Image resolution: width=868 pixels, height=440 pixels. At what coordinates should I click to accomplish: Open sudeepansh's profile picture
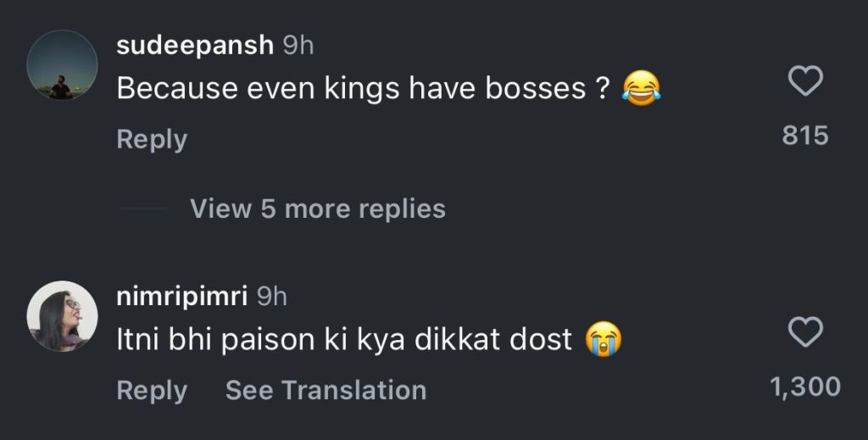62,66
